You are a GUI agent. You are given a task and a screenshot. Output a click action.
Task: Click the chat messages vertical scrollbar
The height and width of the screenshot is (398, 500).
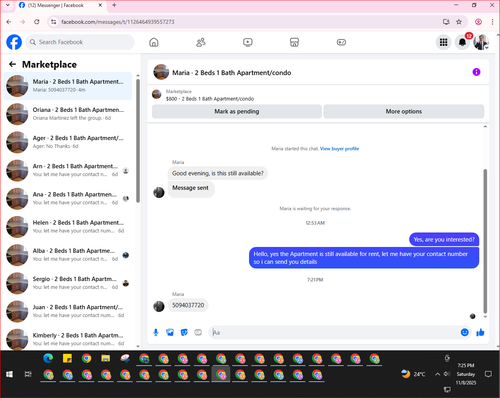tap(485, 240)
